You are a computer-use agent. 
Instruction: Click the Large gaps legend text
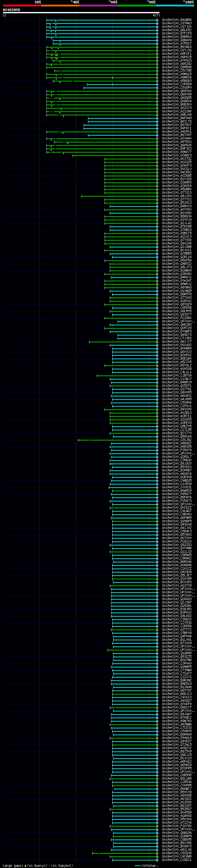tap(38, 866)
